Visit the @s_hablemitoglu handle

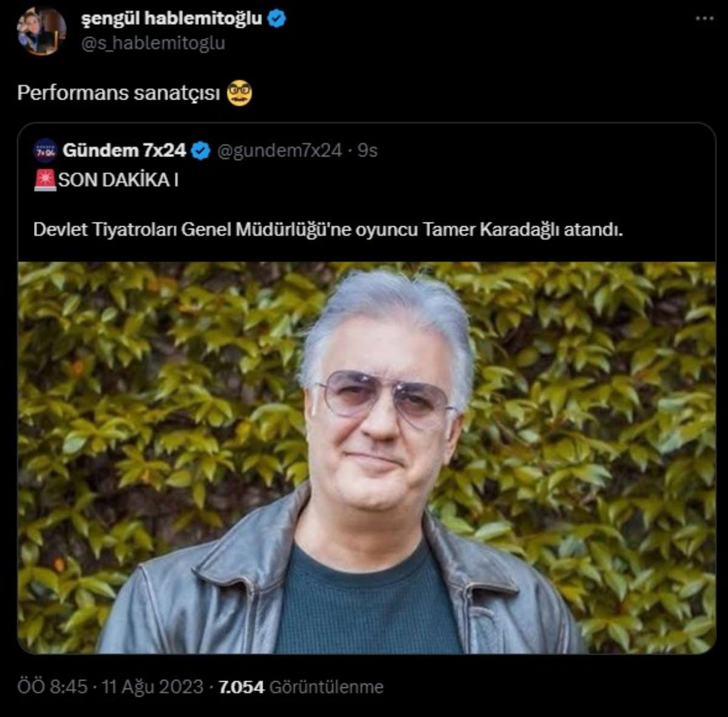click(153, 43)
